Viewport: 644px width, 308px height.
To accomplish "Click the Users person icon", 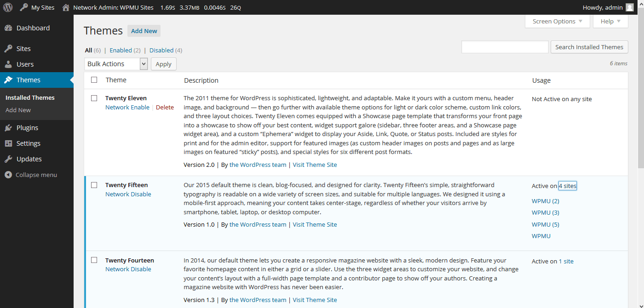I will 8,64.
